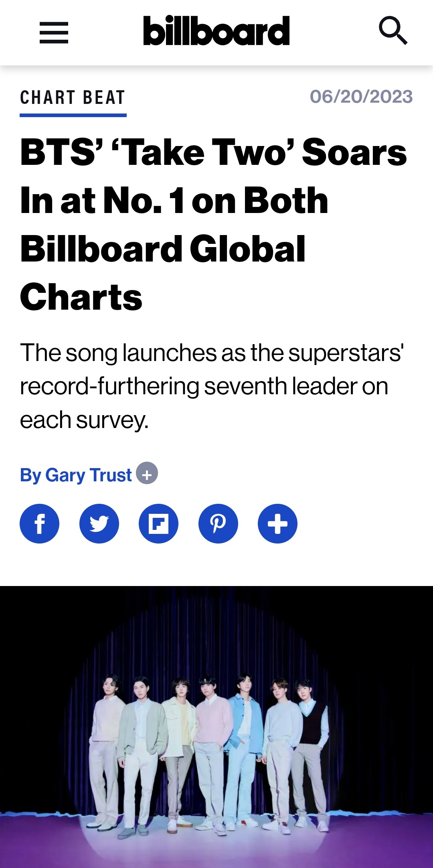Screen dimensions: 433x868
Task: Tap the blue underline beneath Chart Beat
Action: pos(73,116)
